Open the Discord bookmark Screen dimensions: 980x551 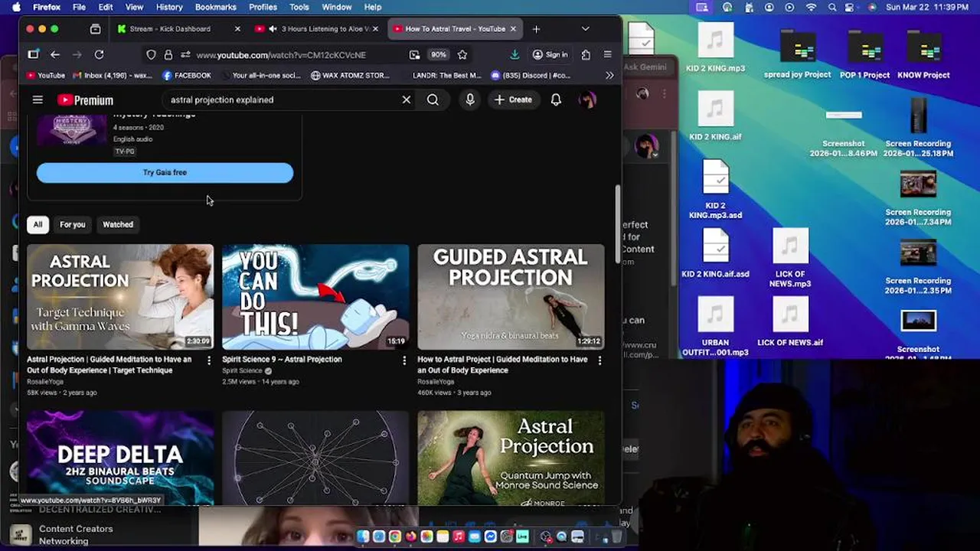531,75
